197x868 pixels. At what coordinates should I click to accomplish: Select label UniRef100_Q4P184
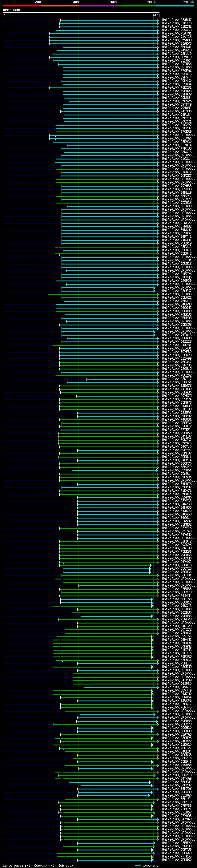coord(177,115)
